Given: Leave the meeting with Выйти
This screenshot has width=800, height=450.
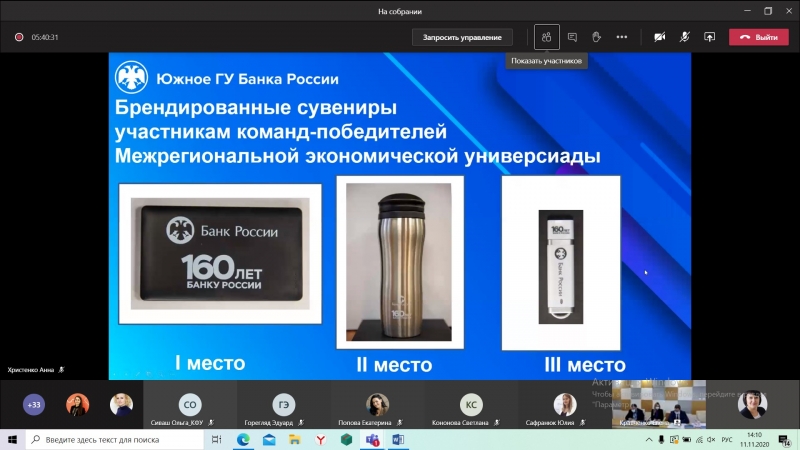Looking at the screenshot, I should pyautogui.click(x=759, y=37).
